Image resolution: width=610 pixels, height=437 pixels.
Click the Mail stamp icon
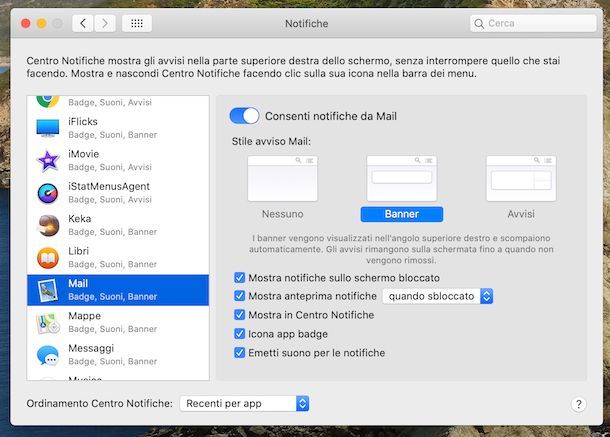pyautogui.click(x=48, y=290)
